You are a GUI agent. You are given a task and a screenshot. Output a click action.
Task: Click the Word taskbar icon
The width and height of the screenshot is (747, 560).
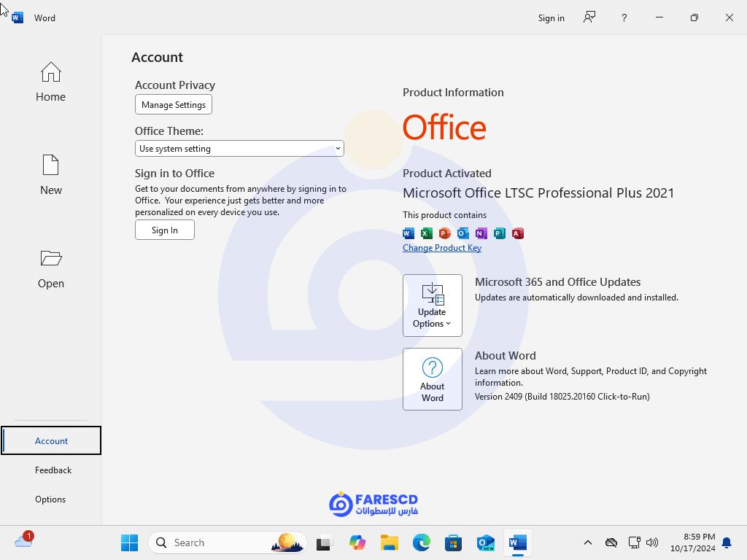click(517, 542)
